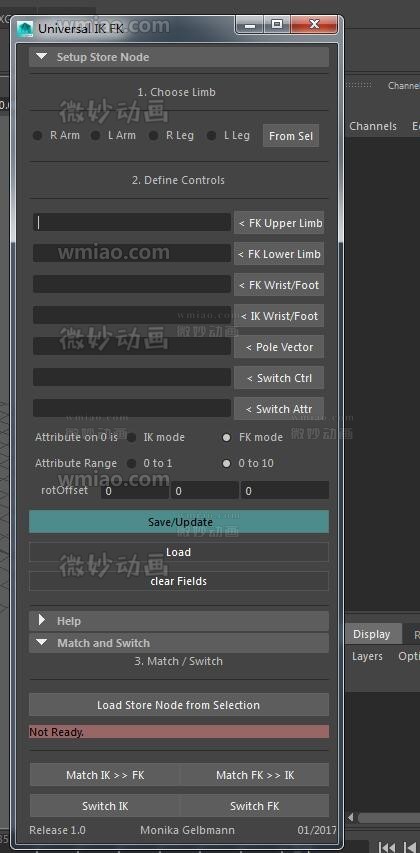
Task: Choose FK mode for attribute on 0
Action: [x=226, y=437]
